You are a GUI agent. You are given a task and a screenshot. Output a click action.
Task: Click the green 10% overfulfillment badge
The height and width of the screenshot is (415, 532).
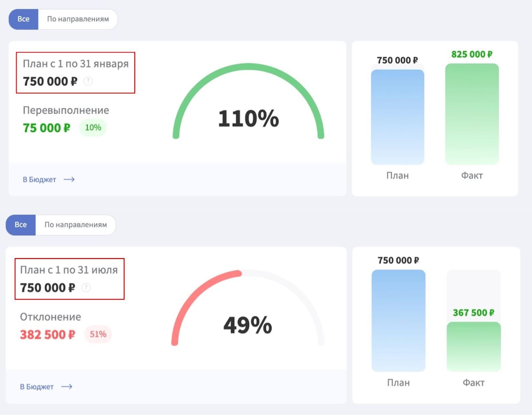[x=93, y=127]
